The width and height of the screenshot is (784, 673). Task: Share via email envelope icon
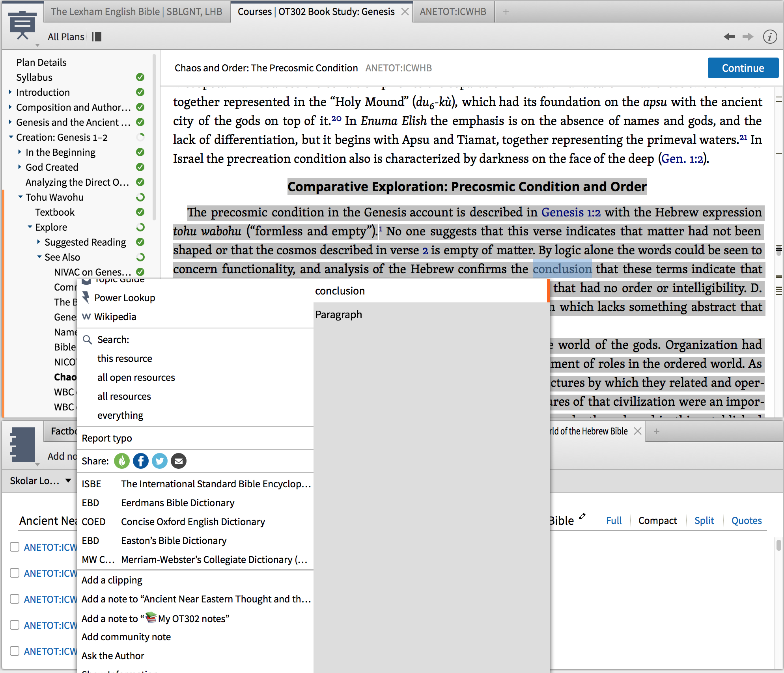179,461
